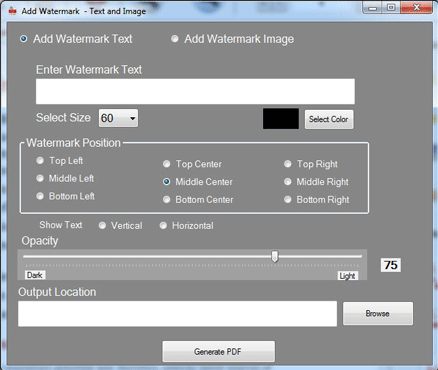Screen dimensions: 438x370
Task: Click the Output Location text field
Action: [x=177, y=314]
